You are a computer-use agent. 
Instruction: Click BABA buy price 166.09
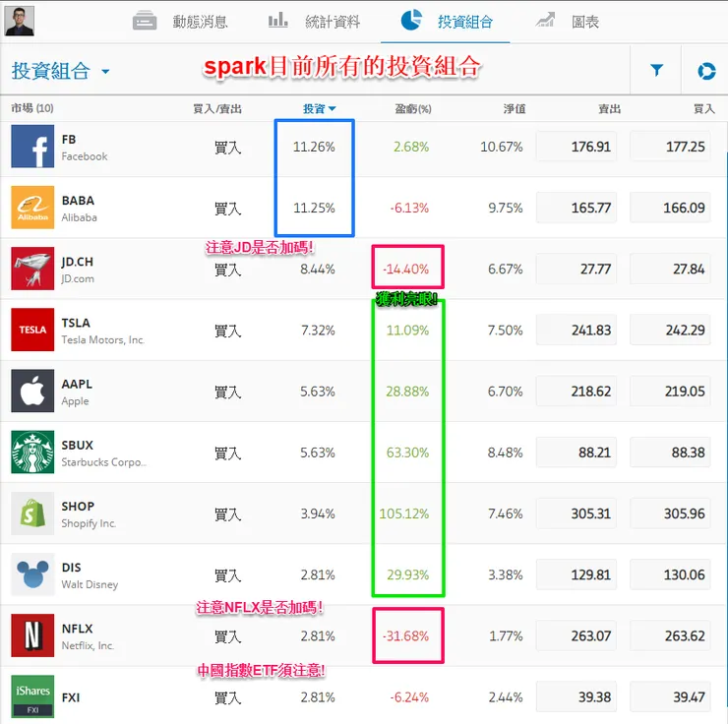pos(670,208)
